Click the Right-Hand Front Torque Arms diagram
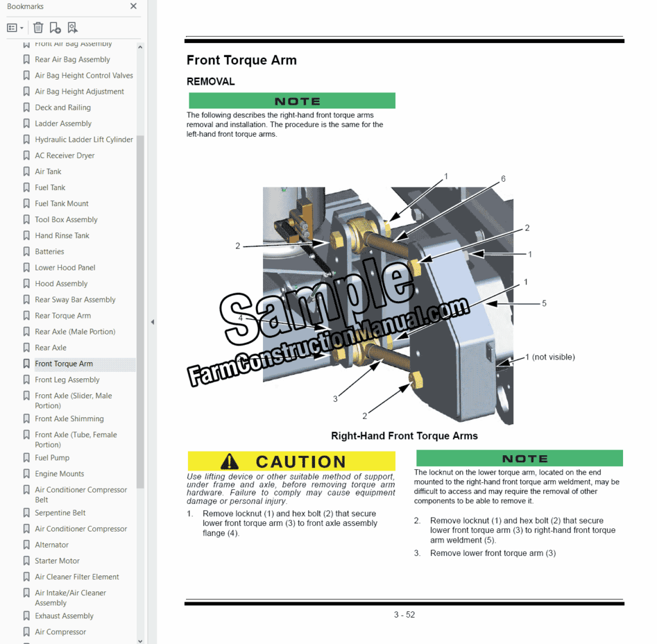Screen dimensions: 657x644 click(388, 305)
